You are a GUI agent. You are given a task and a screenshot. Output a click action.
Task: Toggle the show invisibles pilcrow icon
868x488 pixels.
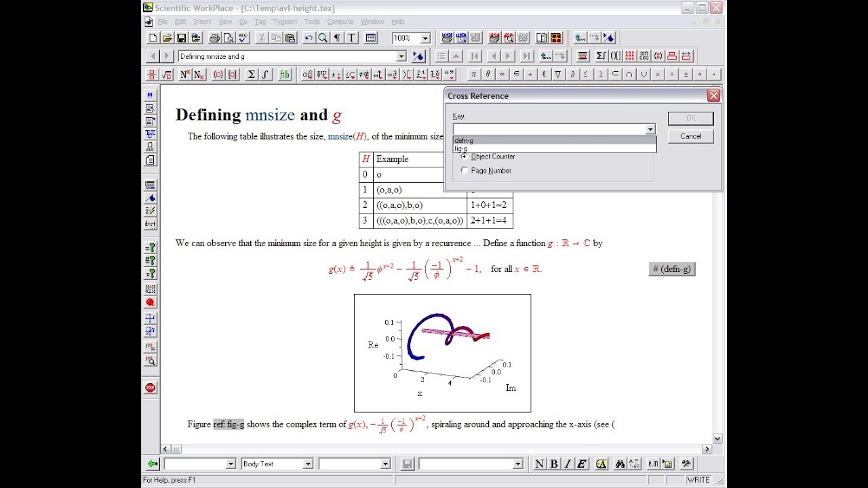coord(337,38)
